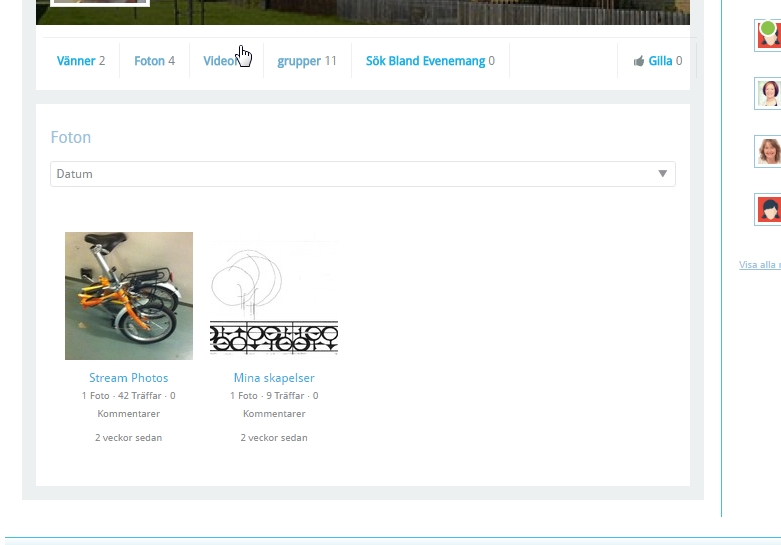Open member avatar with green online dot
Screen dimensions: 781x545
click(768, 35)
